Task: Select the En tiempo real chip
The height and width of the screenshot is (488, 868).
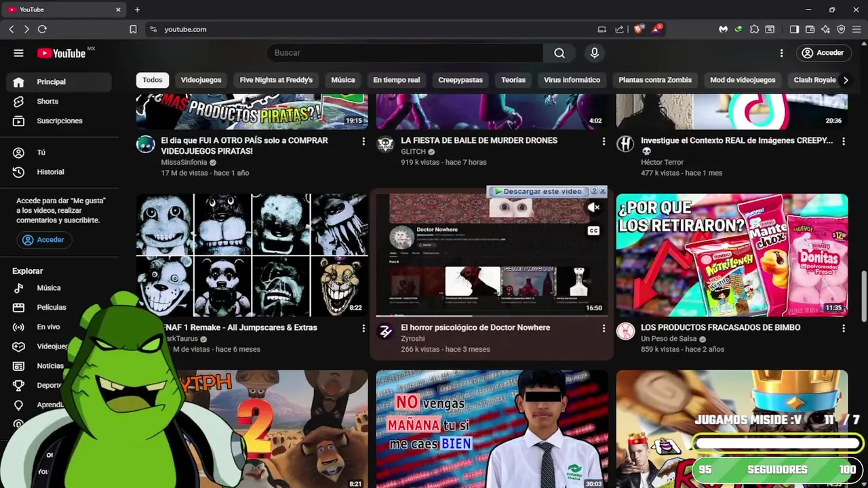Action: point(397,80)
